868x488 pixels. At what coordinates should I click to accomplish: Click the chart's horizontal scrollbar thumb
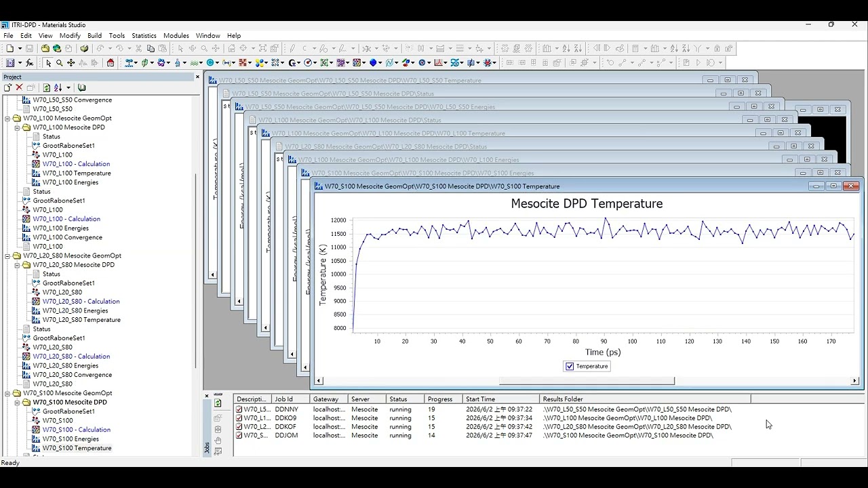coord(587,381)
